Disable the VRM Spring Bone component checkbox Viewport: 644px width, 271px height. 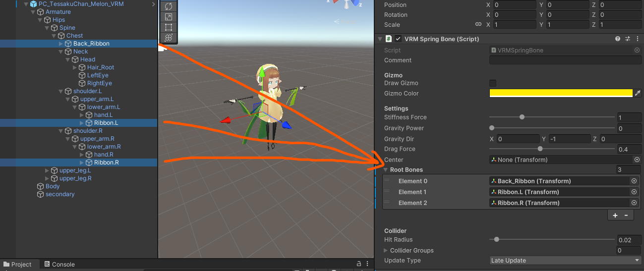398,39
